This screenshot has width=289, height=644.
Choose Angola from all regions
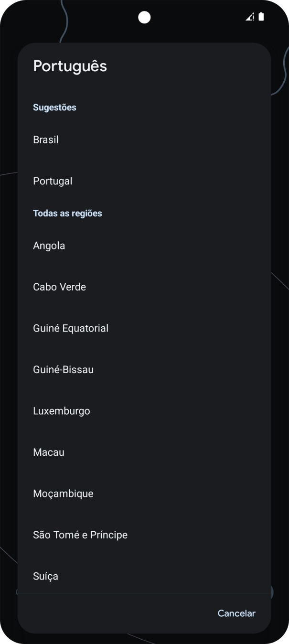click(49, 246)
